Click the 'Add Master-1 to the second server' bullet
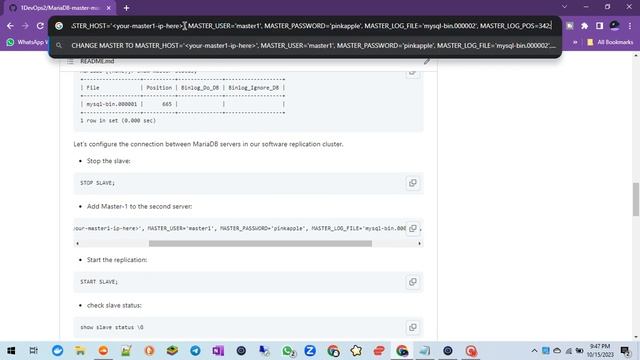This screenshot has height=360, width=640. (x=139, y=207)
